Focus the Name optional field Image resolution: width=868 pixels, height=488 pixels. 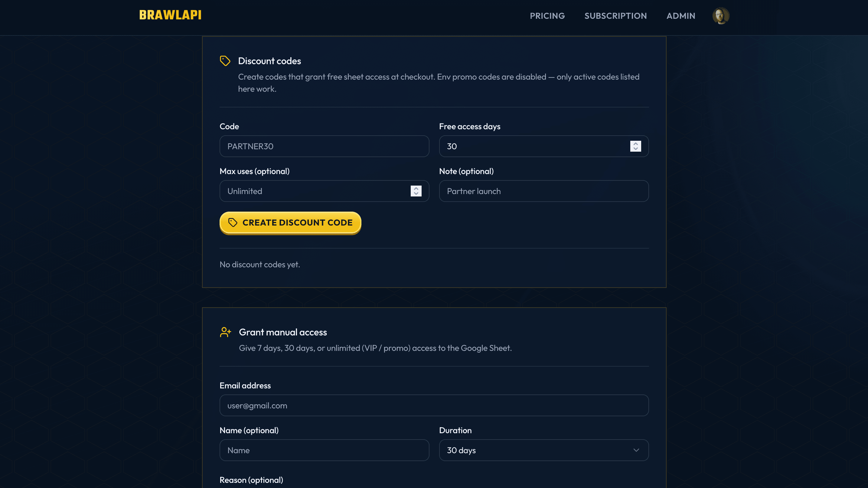[x=324, y=450]
